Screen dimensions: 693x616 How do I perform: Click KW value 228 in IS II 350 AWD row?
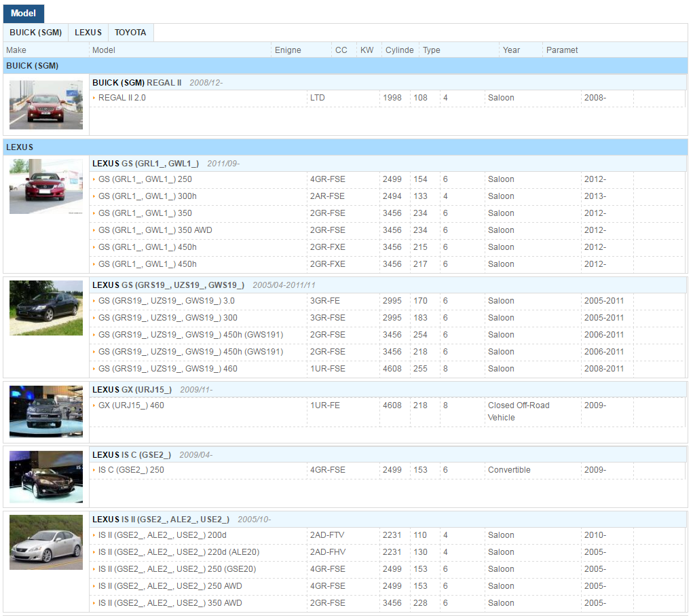[x=420, y=602]
